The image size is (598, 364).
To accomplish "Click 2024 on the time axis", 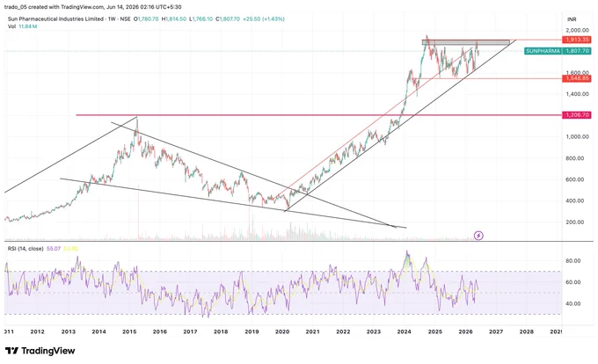I will pos(405,331).
